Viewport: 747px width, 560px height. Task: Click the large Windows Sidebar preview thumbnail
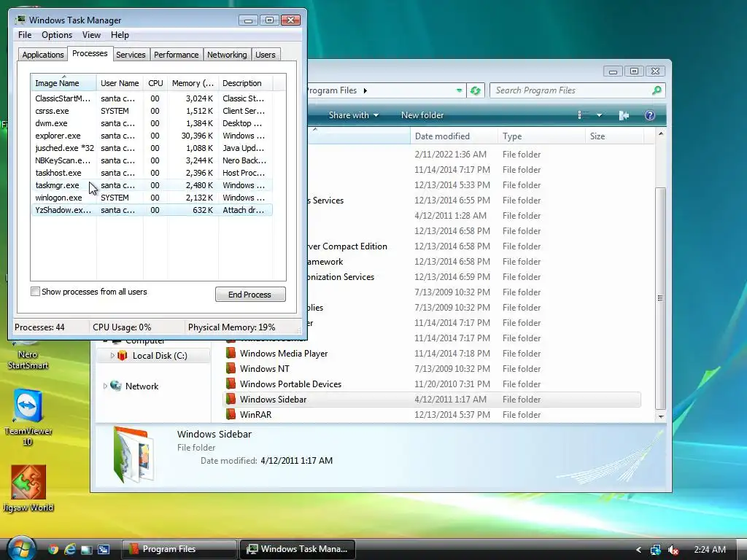click(x=133, y=455)
